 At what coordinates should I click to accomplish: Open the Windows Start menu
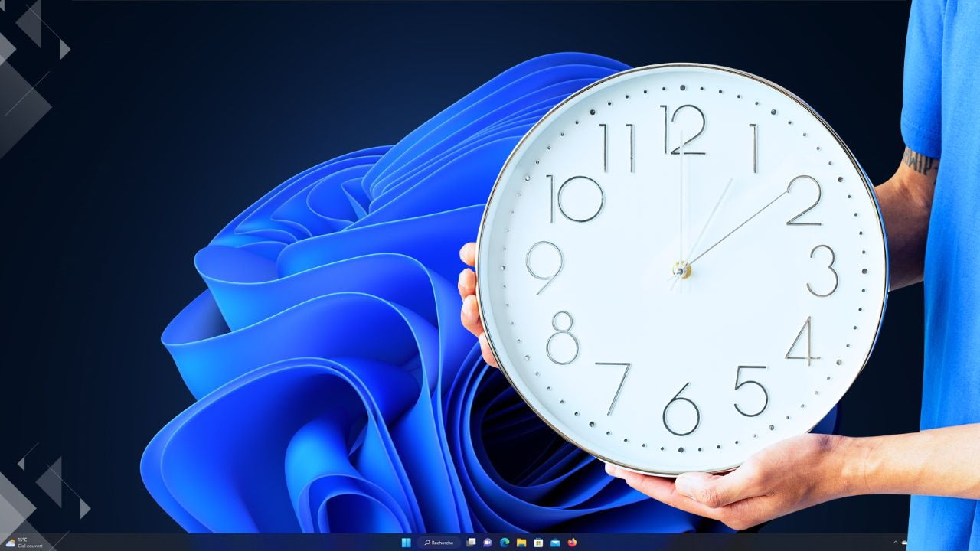coord(406,543)
